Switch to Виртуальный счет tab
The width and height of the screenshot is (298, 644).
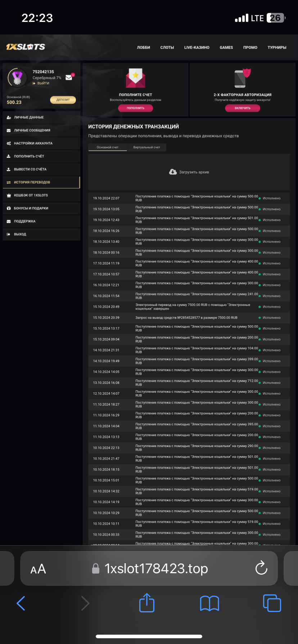pos(146,147)
